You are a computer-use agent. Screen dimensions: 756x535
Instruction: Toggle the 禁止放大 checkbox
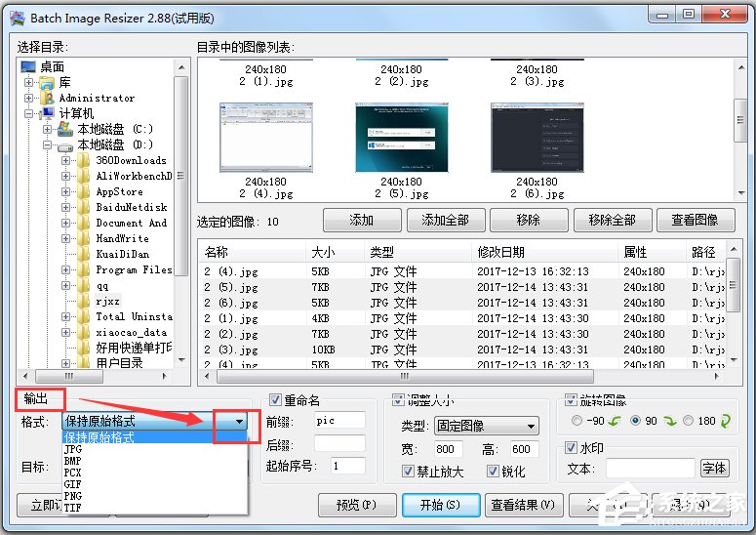coord(408,471)
